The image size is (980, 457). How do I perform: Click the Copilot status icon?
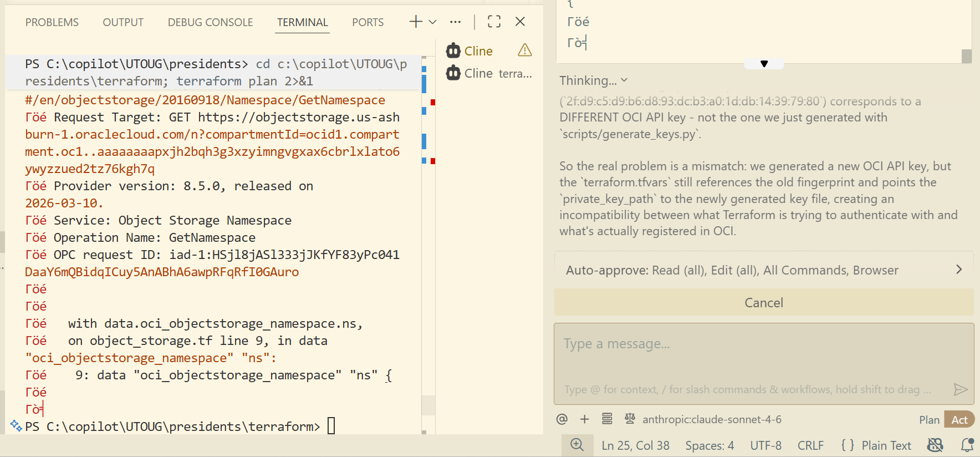[935, 445]
